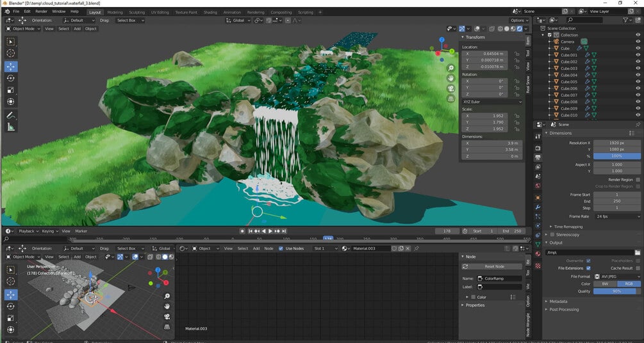Open the Render menu
This screenshot has width=644, height=343.
coord(41,12)
